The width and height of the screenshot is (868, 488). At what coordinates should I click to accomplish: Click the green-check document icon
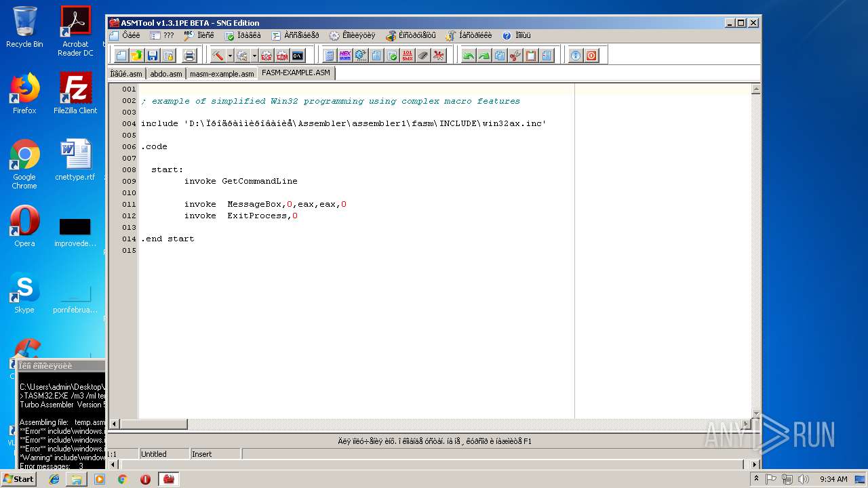point(392,56)
